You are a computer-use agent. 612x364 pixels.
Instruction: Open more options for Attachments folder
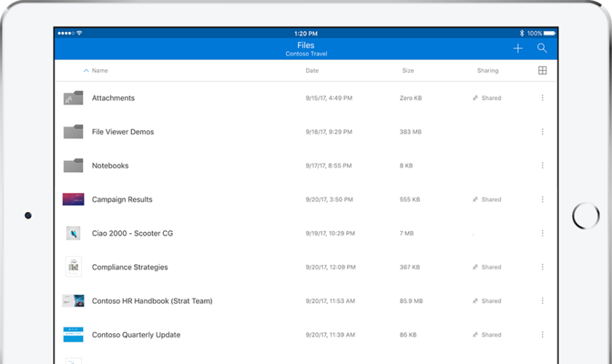542,98
